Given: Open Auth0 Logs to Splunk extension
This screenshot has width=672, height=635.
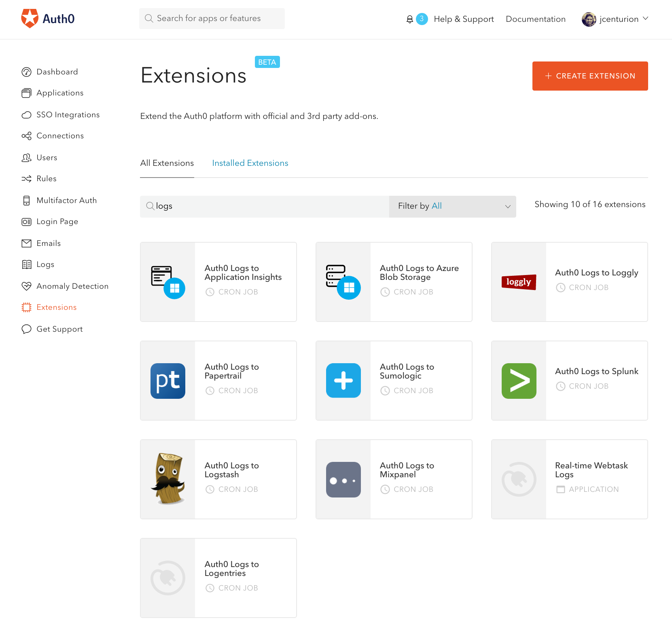Looking at the screenshot, I should (x=569, y=381).
